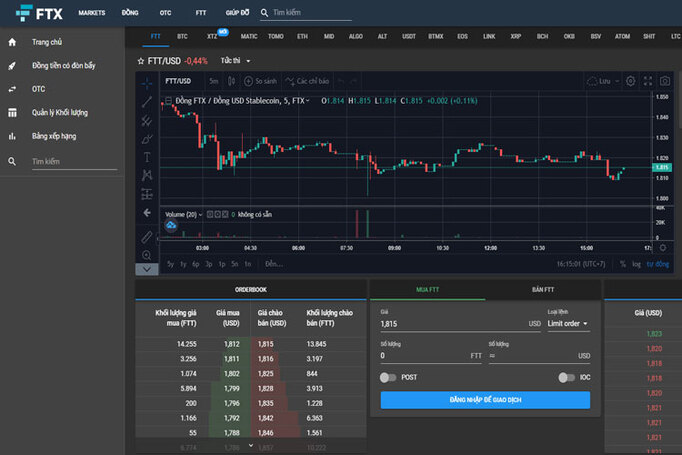Toggle the IOC switch

pyautogui.click(x=567, y=377)
